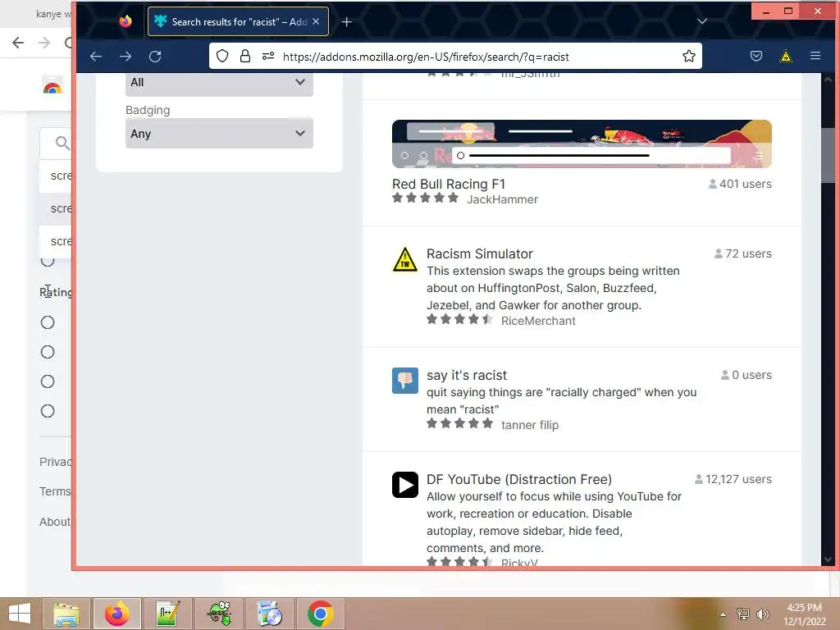840x630 pixels.
Task: Click the Red Bull Racing star rating
Action: (x=426, y=199)
